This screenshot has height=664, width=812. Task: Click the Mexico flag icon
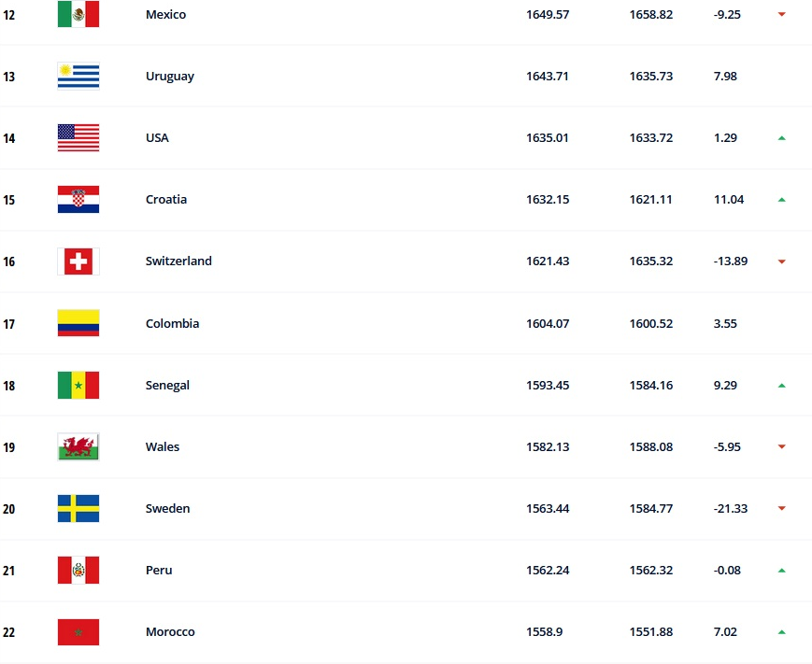pos(78,14)
